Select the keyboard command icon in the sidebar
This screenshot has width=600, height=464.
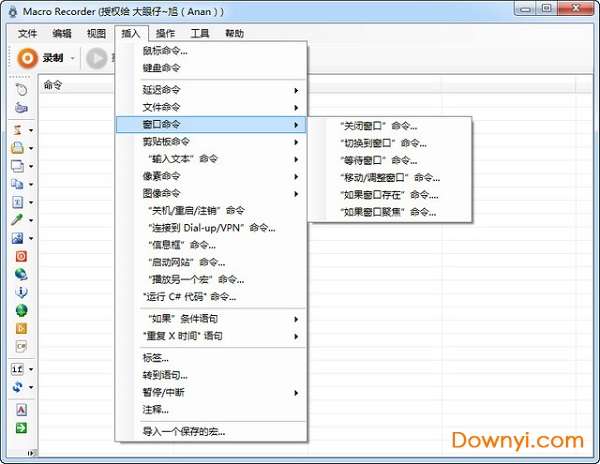pos(21,108)
